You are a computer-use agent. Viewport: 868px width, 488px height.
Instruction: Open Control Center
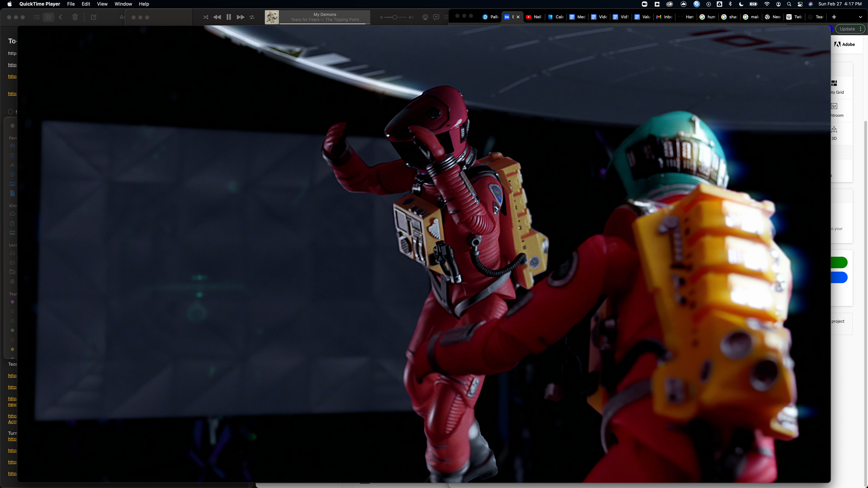[800, 4]
